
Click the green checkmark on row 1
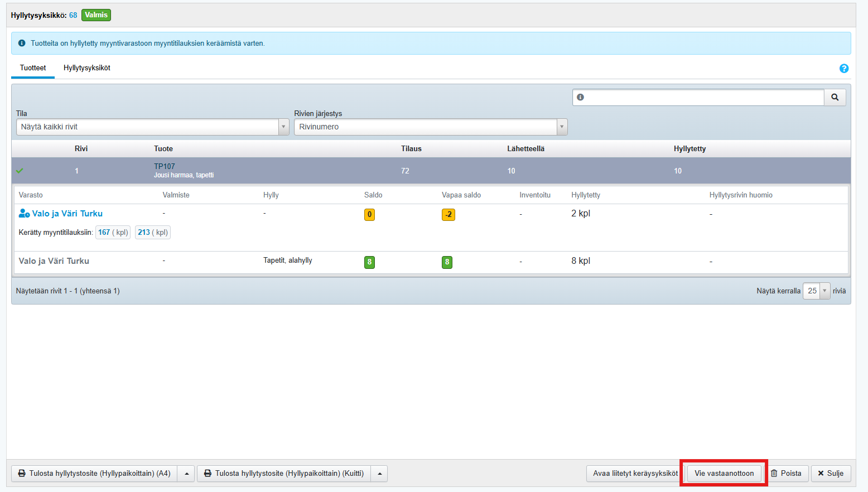(x=20, y=171)
